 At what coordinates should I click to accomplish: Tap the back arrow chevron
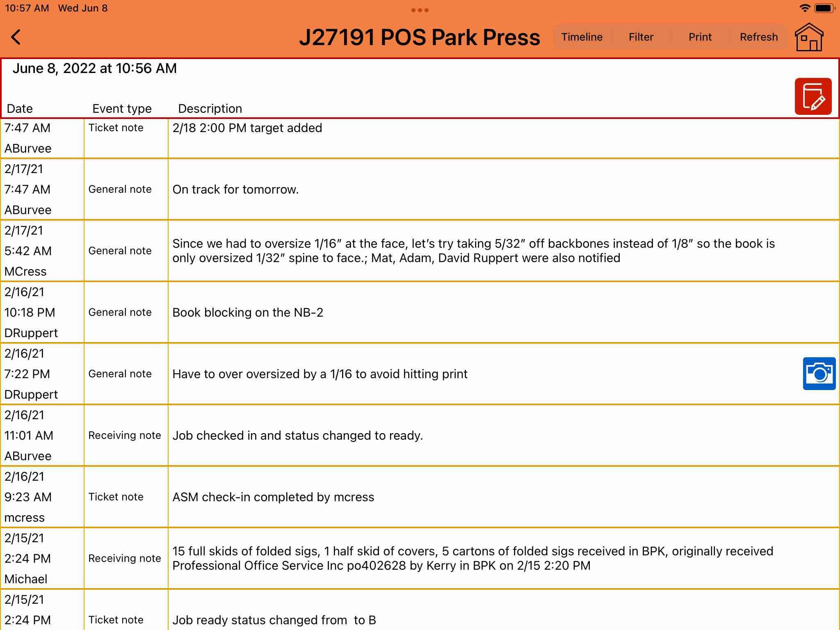[16, 37]
